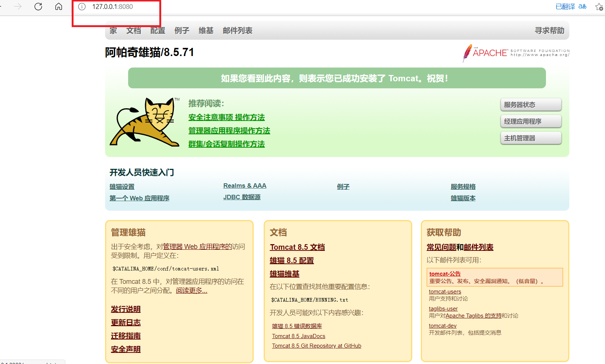The image size is (605, 364).
Task: Open the 维基 nav menu item
Action: point(206,30)
